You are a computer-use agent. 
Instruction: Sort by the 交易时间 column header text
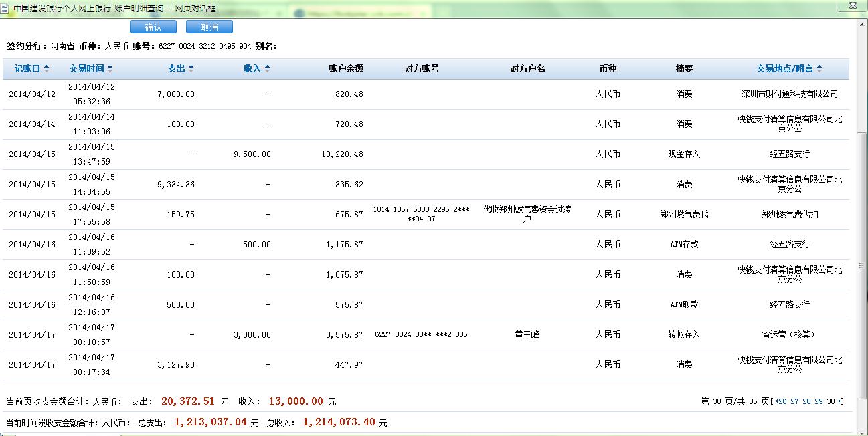click(87, 69)
